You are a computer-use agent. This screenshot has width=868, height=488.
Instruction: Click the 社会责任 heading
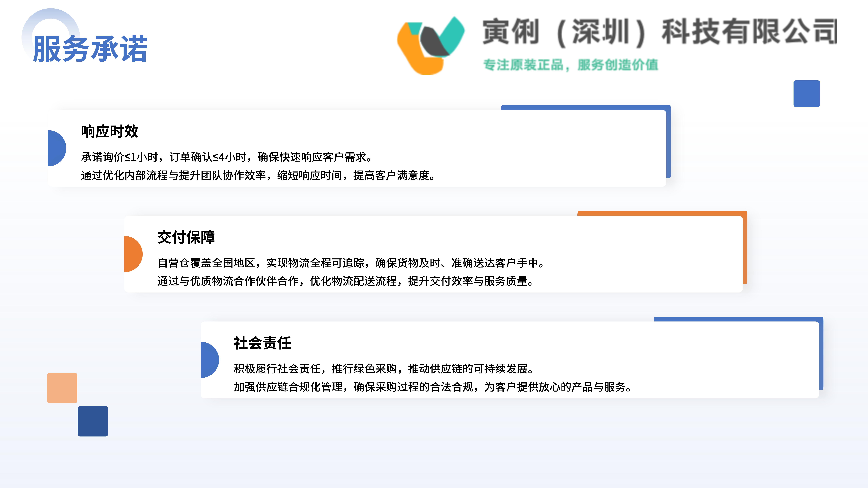tap(262, 343)
